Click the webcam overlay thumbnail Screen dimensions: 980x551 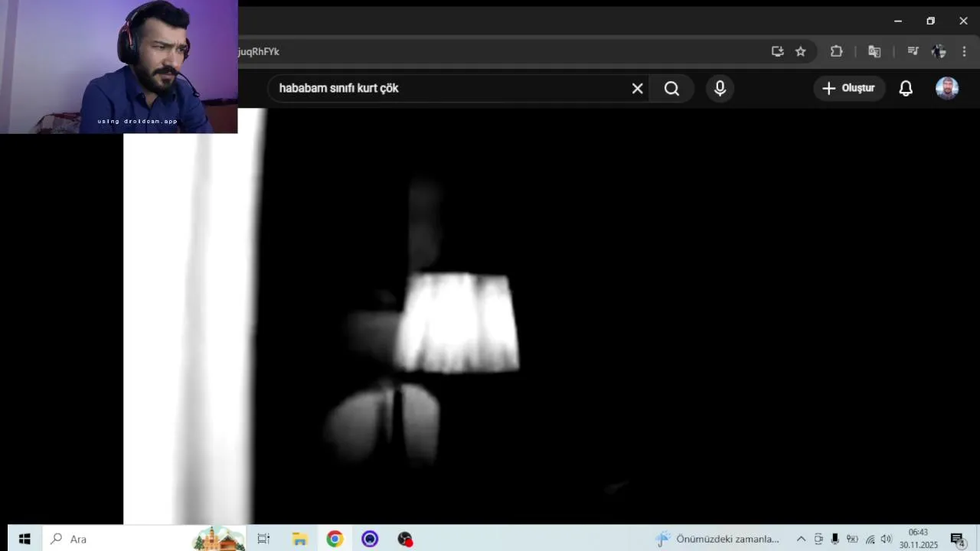pyautogui.click(x=119, y=67)
